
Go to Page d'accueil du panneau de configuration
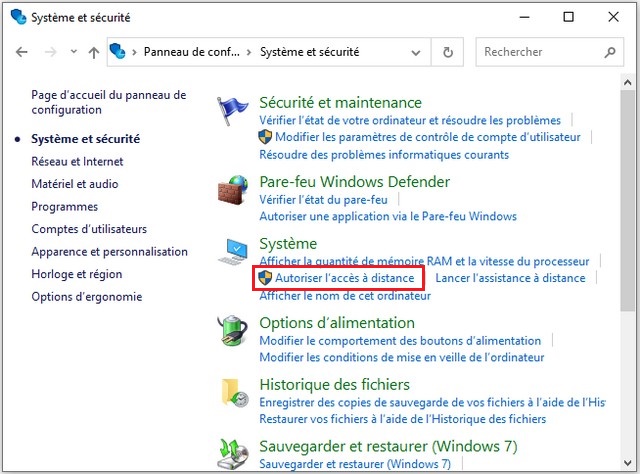(109, 102)
